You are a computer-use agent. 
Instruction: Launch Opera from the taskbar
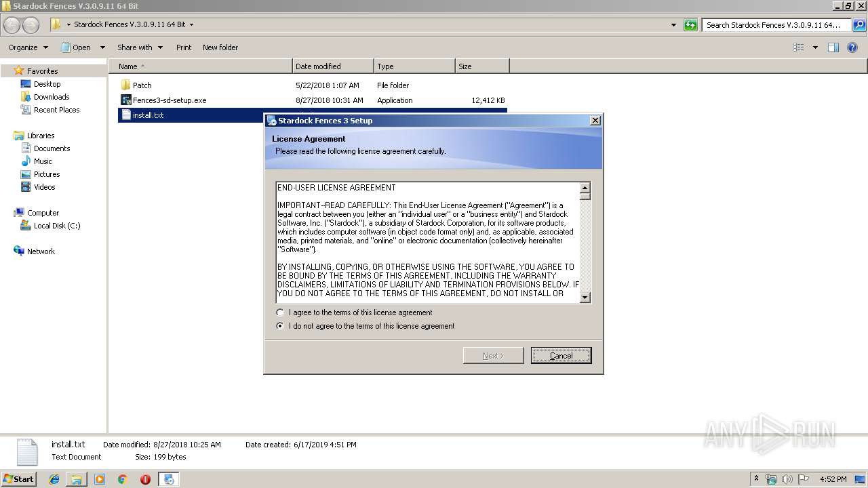pyautogui.click(x=145, y=479)
